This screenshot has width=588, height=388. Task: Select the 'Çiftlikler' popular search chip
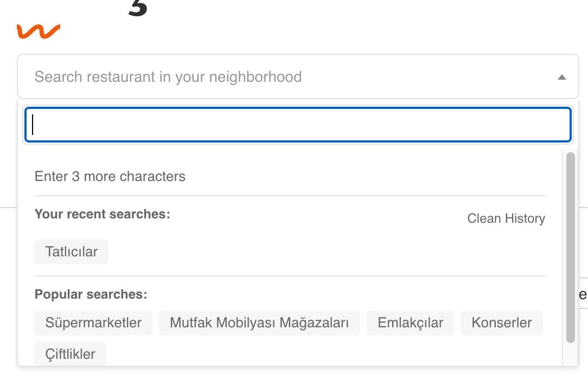[x=70, y=354]
